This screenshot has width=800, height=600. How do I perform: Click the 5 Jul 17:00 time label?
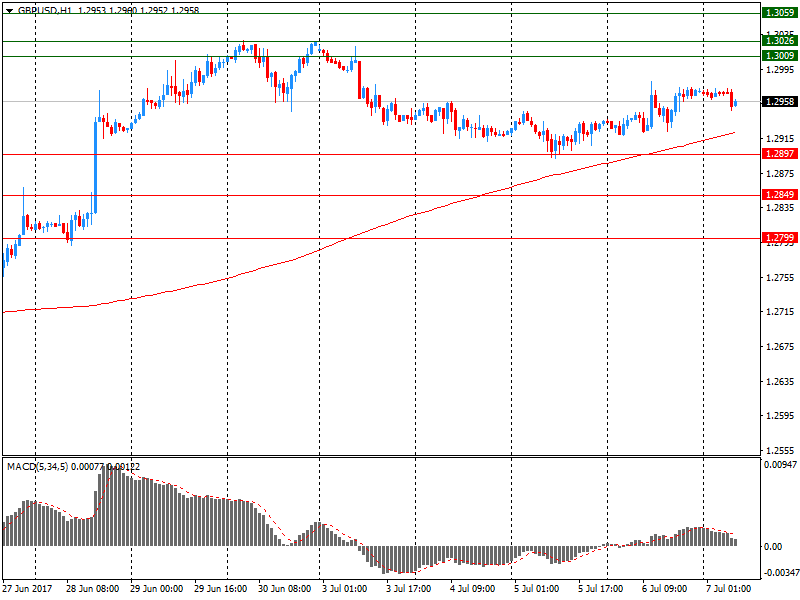tap(600, 588)
